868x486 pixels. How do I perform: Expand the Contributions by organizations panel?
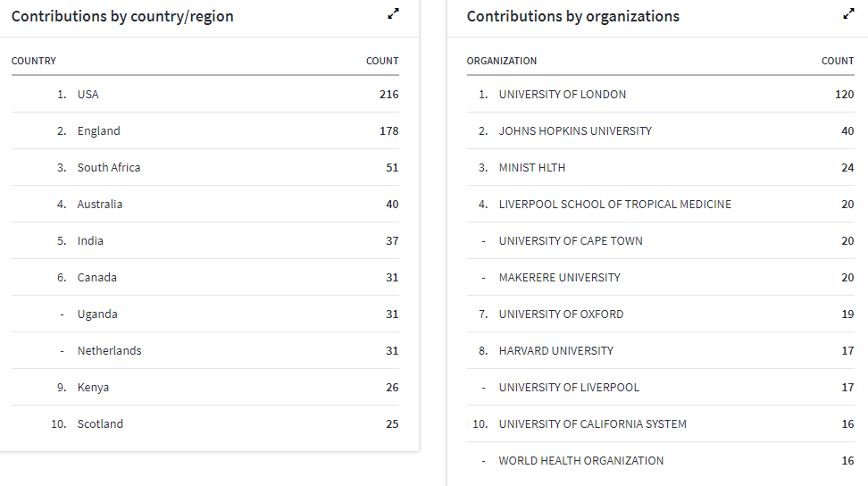[x=847, y=13]
